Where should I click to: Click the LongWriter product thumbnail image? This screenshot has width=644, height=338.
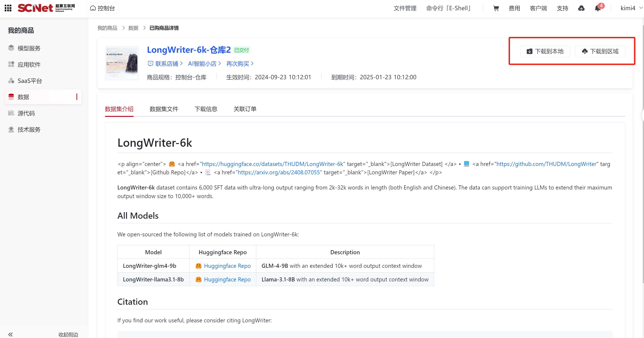[122, 63]
